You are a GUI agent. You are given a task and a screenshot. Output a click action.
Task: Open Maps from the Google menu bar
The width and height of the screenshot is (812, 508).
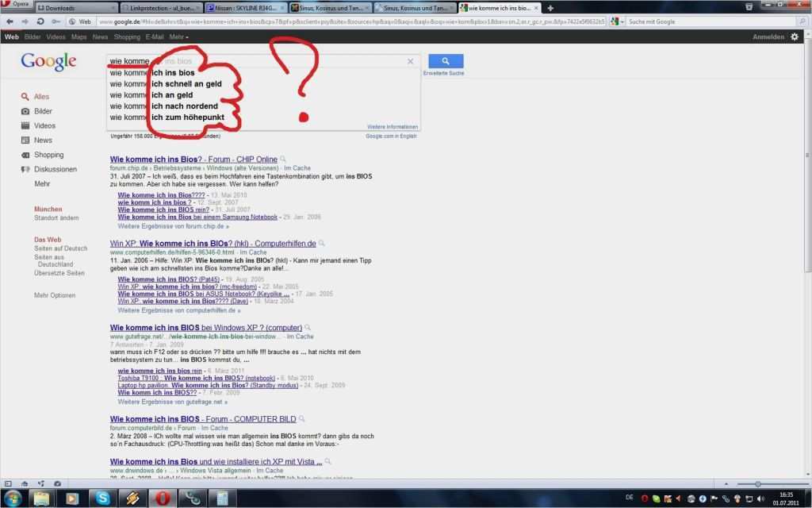pos(78,37)
